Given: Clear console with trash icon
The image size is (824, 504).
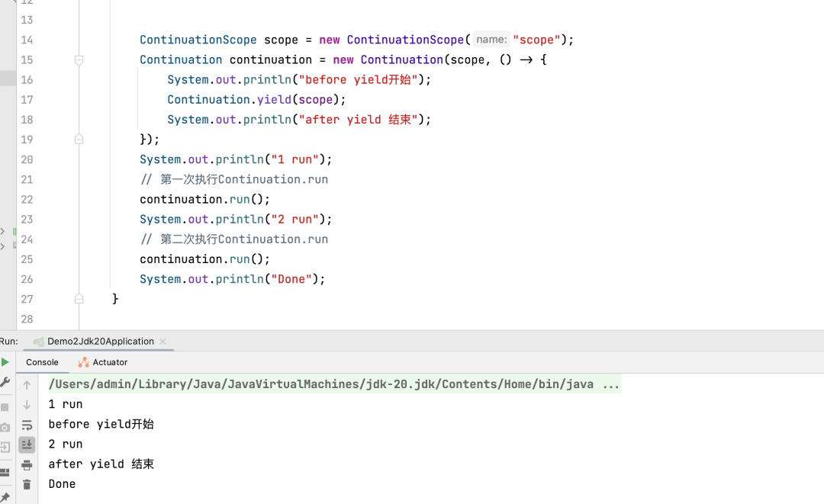Looking at the screenshot, I should [x=27, y=485].
